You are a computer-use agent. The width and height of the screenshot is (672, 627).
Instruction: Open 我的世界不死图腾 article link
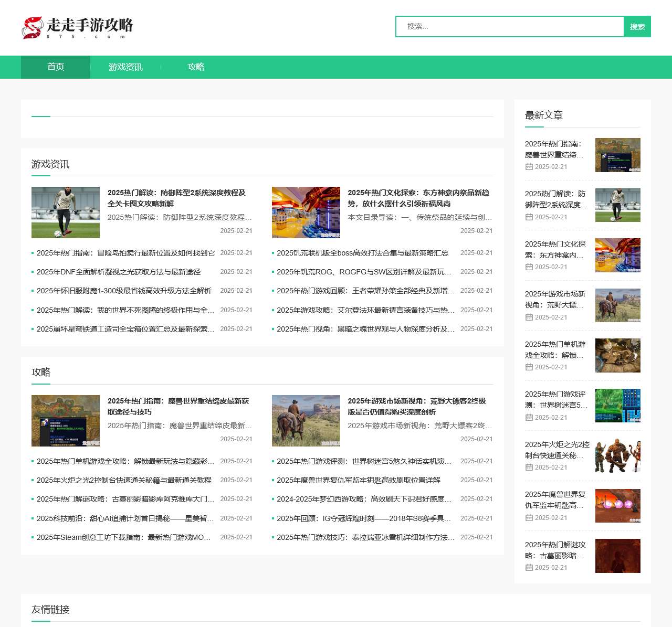[x=125, y=310]
